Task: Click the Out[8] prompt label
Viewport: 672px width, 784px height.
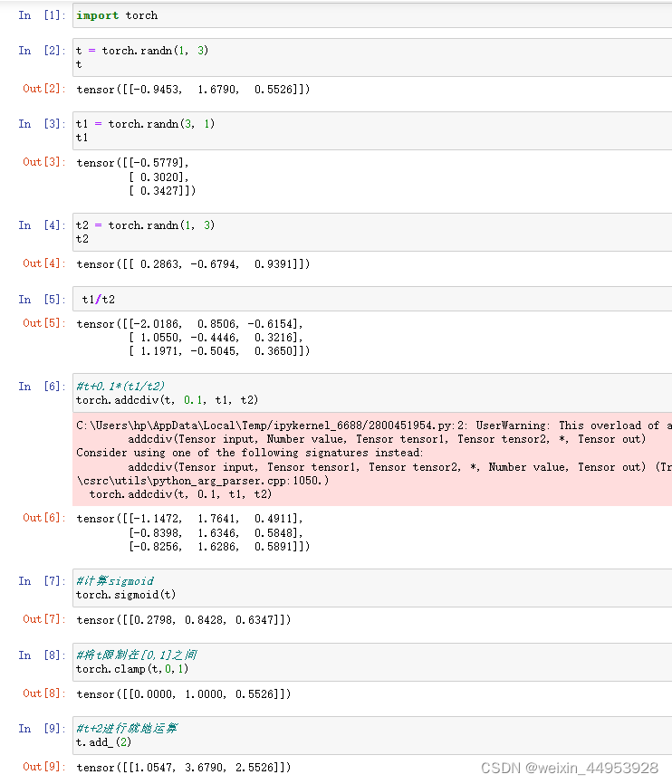Action: [44, 693]
